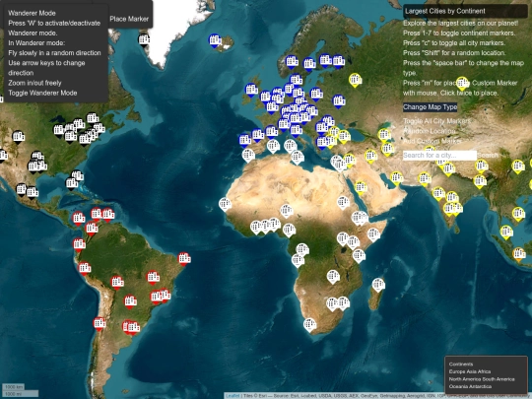Focus the 'Search for a city...' input field
The height and width of the screenshot is (399, 532).
click(x=439, y=156)
